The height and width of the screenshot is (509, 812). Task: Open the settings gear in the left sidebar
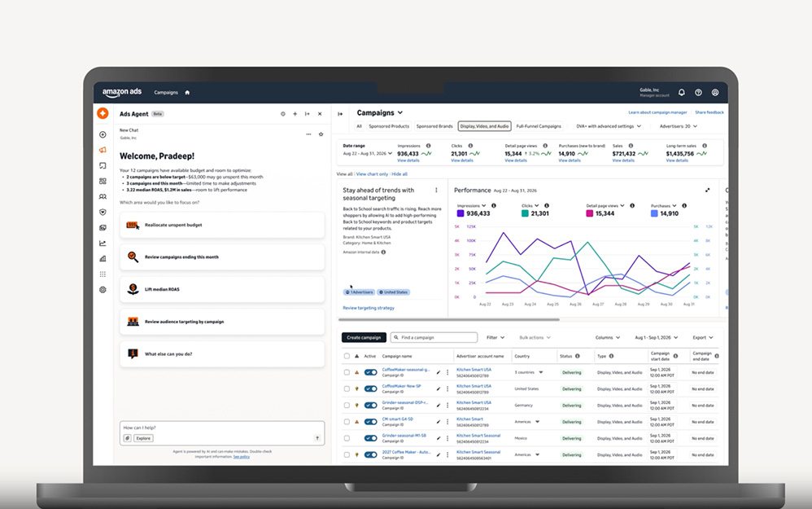click(x=103, y=290)
